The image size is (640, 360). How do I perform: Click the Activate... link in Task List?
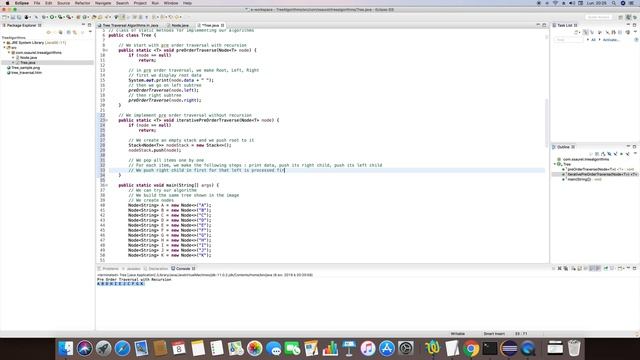(611, 40)
